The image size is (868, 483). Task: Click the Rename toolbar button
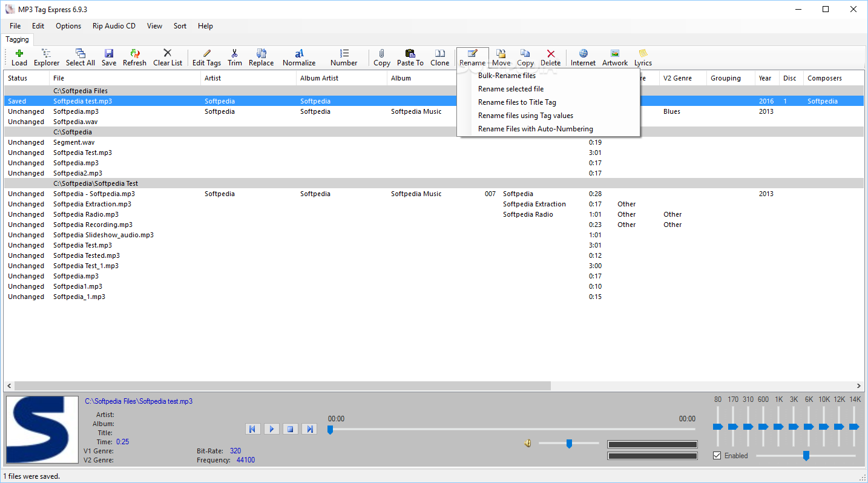(x=472, y=57)
